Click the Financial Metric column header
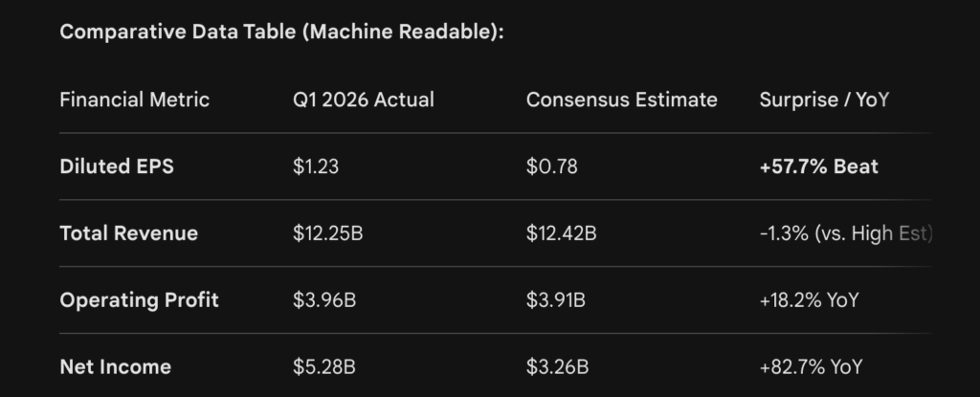The height and width of the screenshot is (397, 980). coord(134,99)
